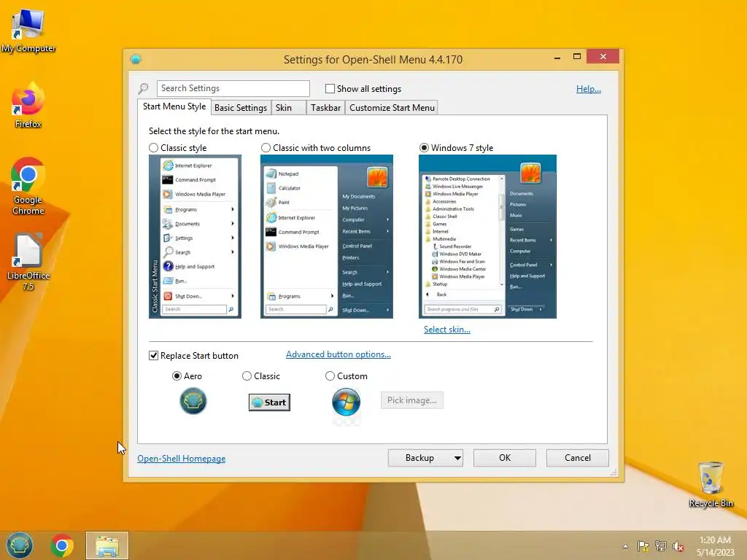The height and width of the screenshot is (560, 747).
Task: Open the network tray icon
Action: pyautogui.click(x=661, y=546)
